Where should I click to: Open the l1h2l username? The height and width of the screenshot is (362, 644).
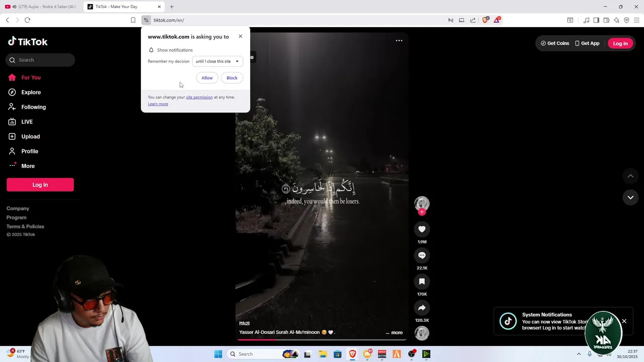point(245,323)
